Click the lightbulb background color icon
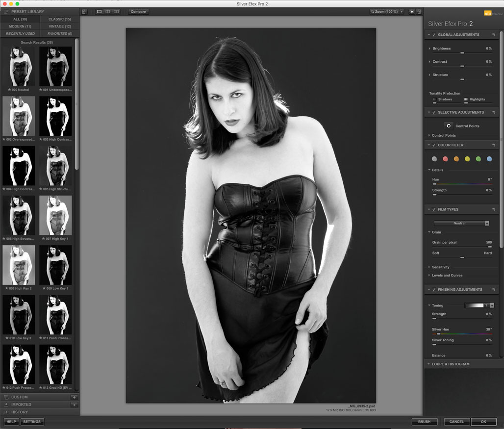 click(412, 11)
